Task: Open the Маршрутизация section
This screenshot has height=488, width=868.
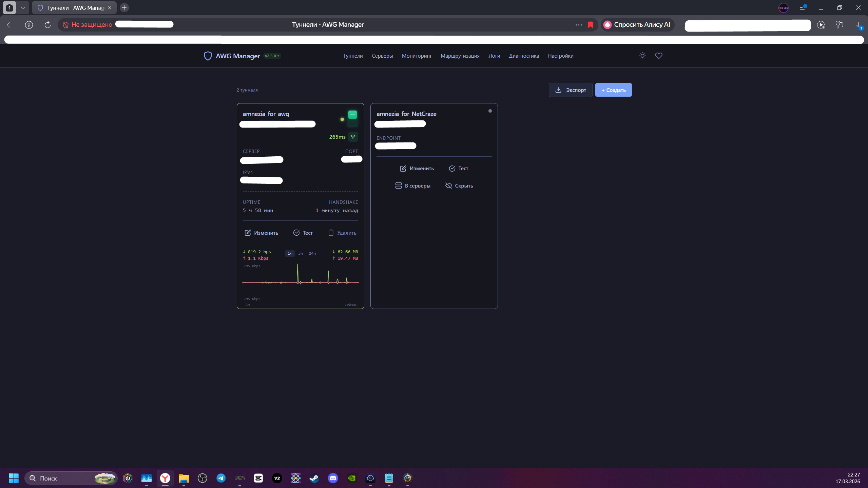Action: click(x=460, y=56)
